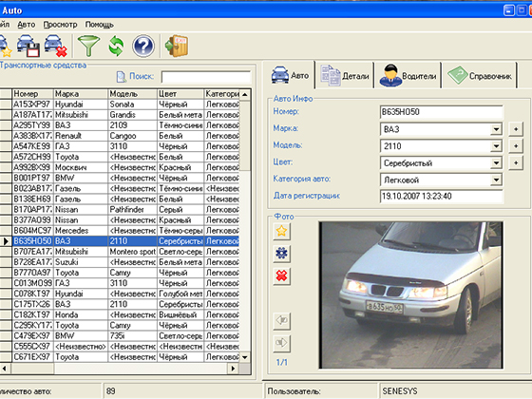This screenshot has height=399, width=532.
Task: Switch to the Авто tab
Action: [291, 75]
